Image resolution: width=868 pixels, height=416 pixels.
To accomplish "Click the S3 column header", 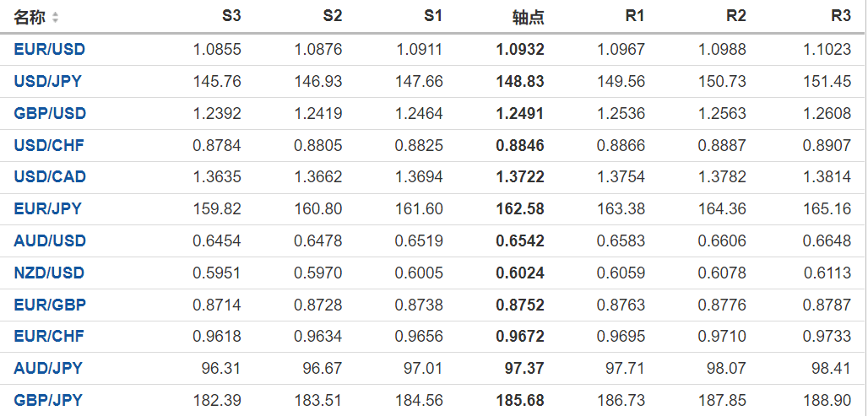I will tap(231, 16).
